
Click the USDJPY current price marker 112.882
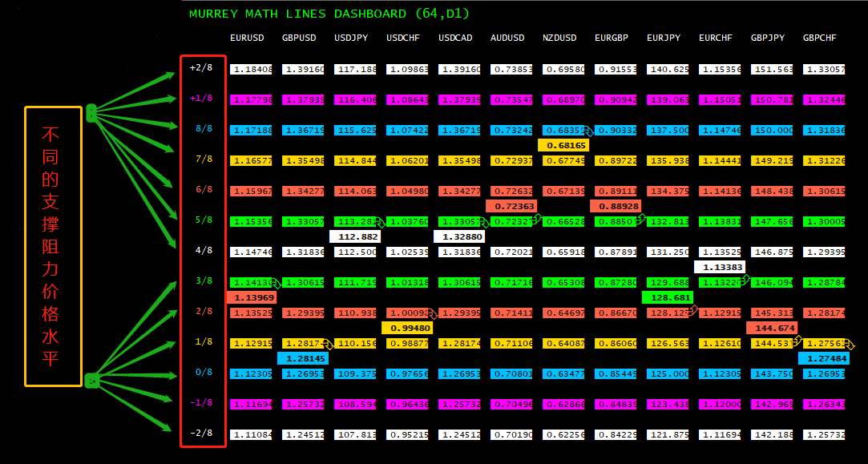(x=354, y=236)
